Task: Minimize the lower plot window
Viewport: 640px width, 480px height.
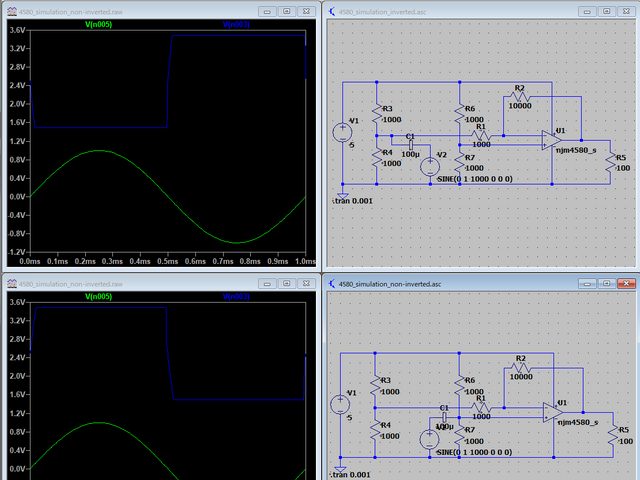Action: point(267,284)
